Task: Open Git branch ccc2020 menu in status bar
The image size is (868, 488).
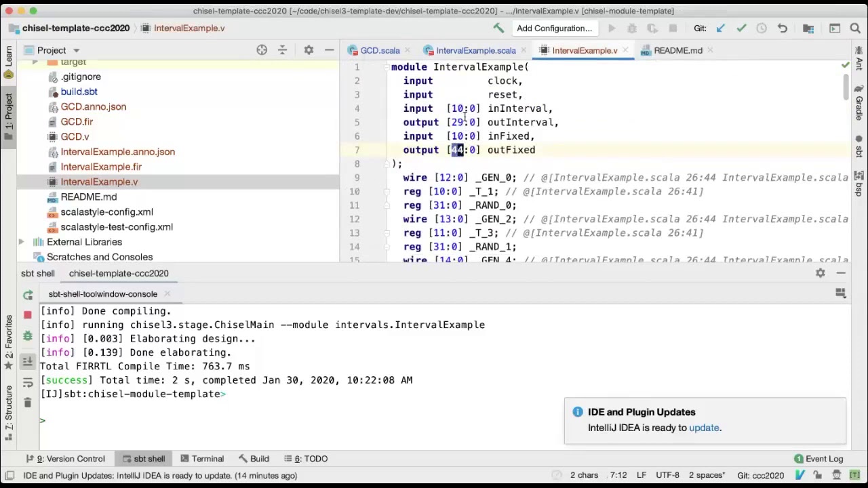Action: (x=760, y=475)
